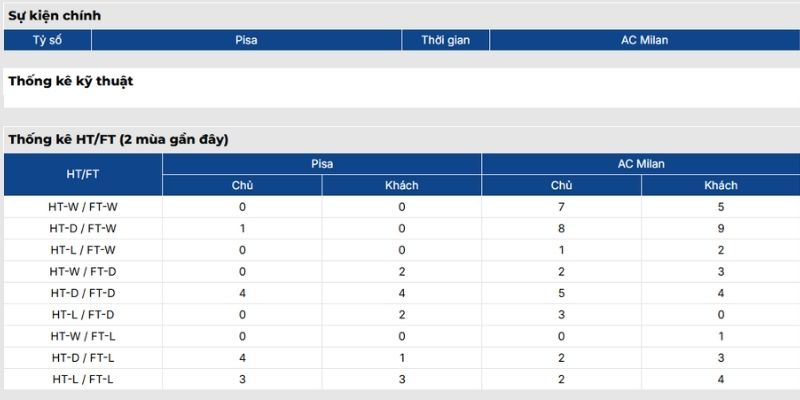Screen dimensions: 800x400
Task: Click the "Chủ" subheader under AC Milan
Action: coord(562,185)
